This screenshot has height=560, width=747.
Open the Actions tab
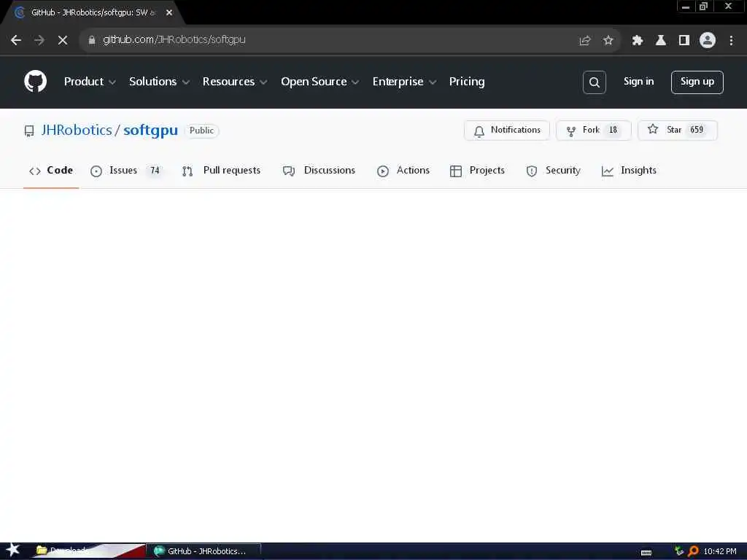click(403, 171)
